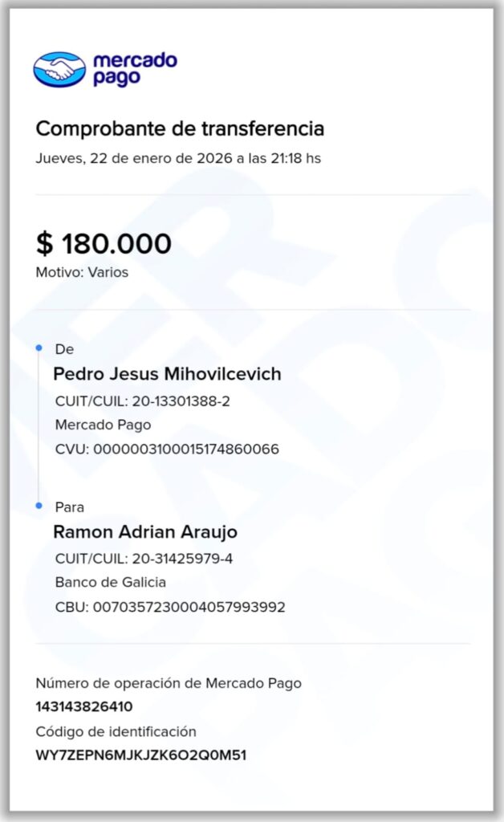
Task: Click the transfer date and time line
Action: pos(177,158)
